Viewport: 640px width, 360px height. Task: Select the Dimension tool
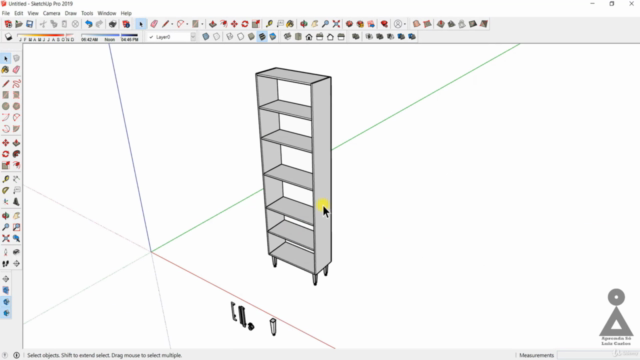click(16, 179)
